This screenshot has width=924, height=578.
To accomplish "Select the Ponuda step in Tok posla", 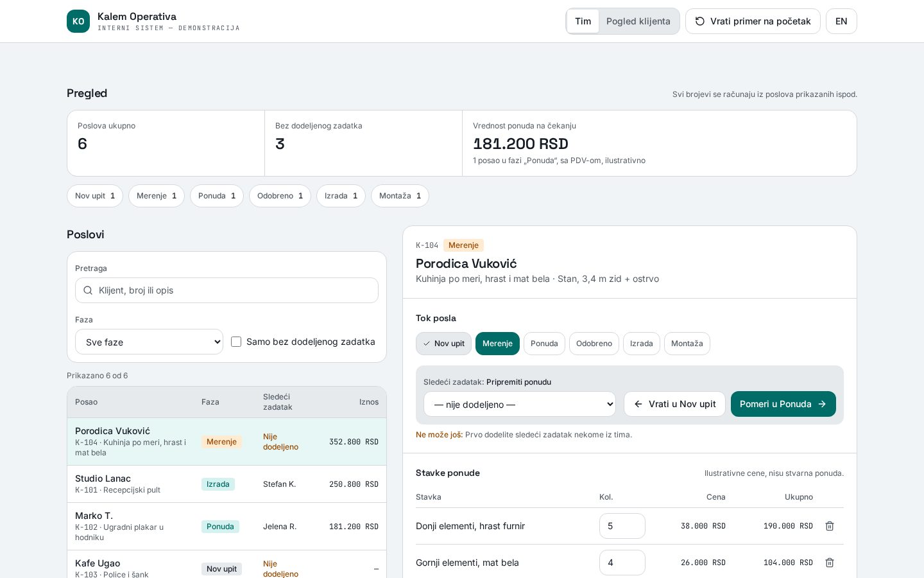I will [544, 344].
